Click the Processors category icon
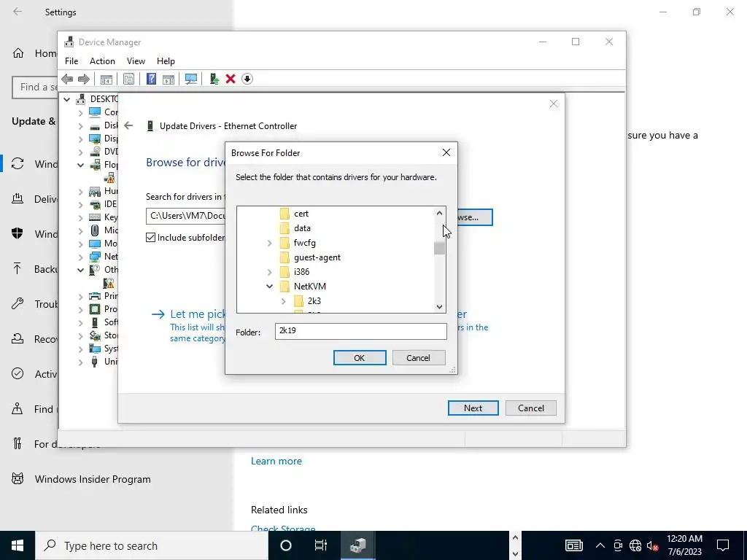The width and height of the screenshot is (747, 560). tap(95, 309)
